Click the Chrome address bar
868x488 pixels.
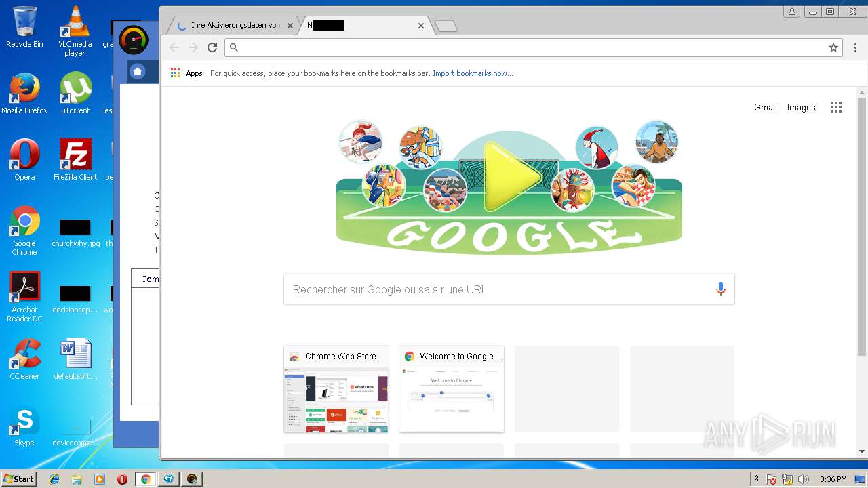coord(532,47)
